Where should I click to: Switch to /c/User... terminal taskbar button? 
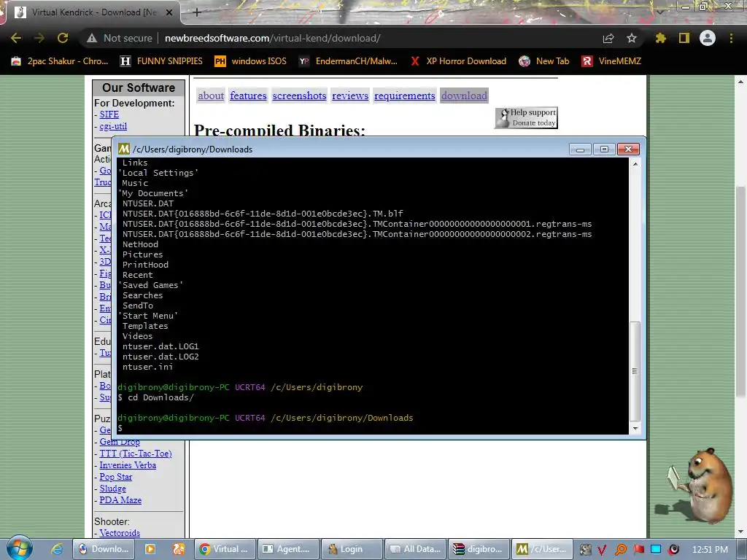(542, 549)
